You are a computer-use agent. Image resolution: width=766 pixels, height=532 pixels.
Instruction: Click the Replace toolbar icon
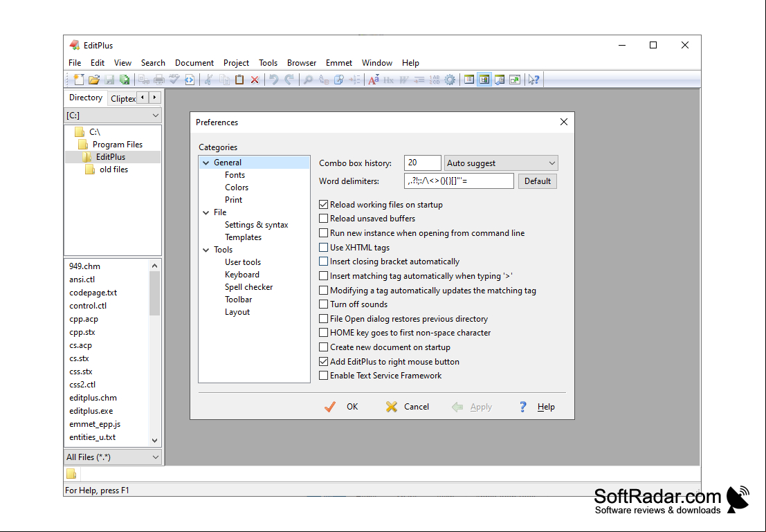point(323,80)
